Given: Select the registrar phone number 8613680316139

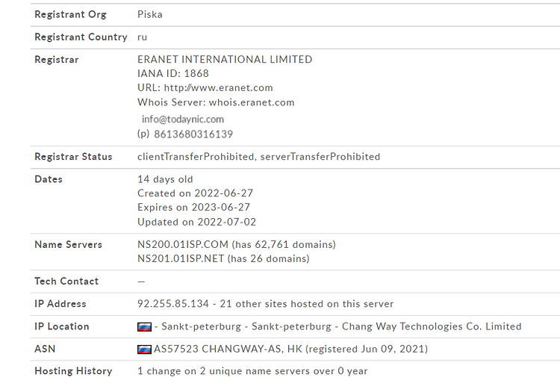Looking at the screenshot, I should point(193,134).
